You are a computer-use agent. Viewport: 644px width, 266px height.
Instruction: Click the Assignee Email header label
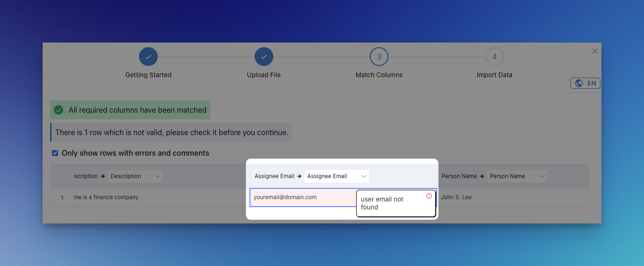click(274, 176)
